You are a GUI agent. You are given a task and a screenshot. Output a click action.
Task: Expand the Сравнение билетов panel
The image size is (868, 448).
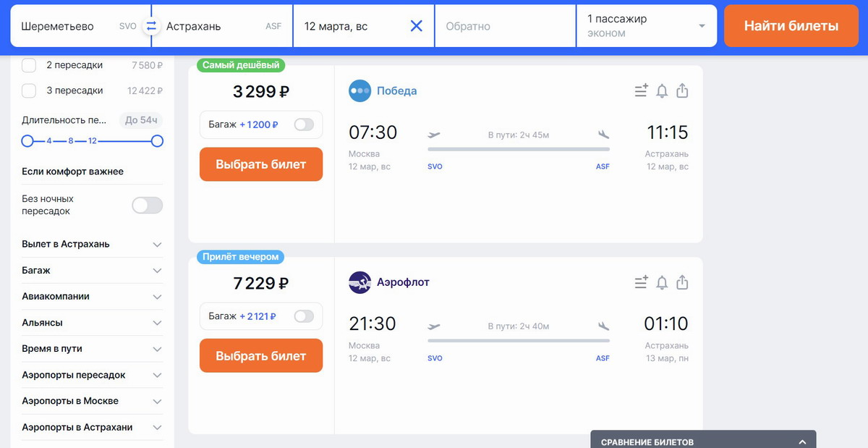703,440
